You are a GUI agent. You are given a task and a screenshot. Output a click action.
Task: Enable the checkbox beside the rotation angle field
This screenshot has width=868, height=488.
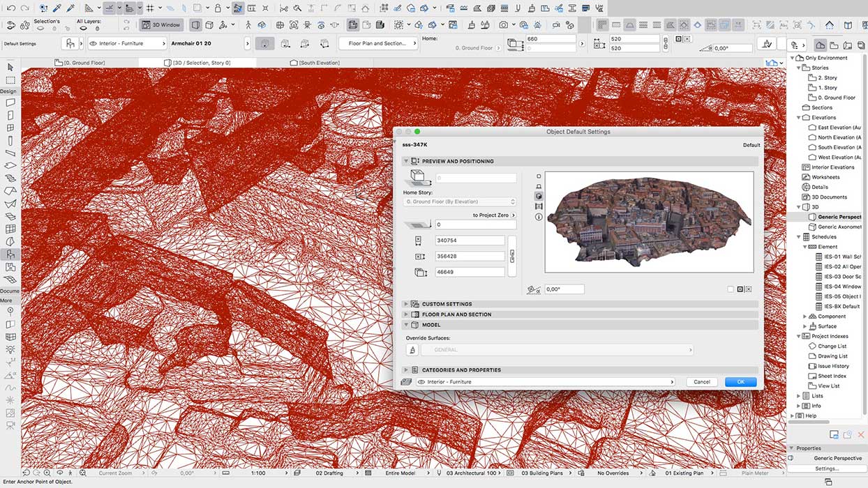click(731, 289)
